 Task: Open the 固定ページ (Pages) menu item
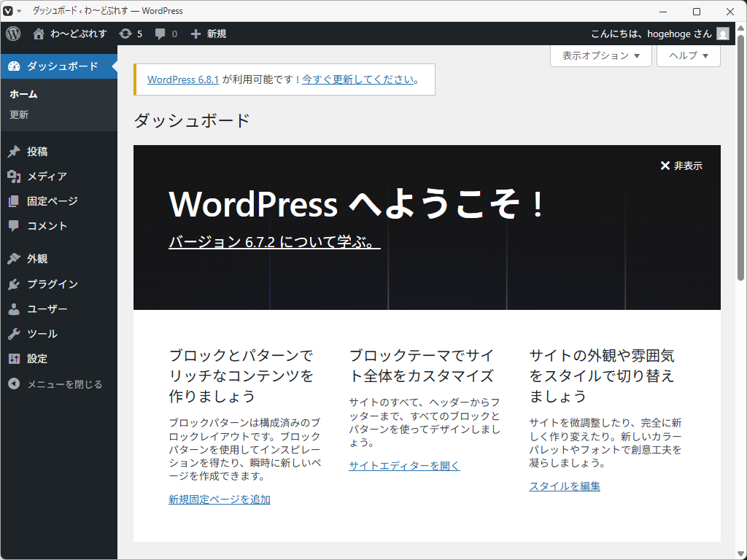52,201
